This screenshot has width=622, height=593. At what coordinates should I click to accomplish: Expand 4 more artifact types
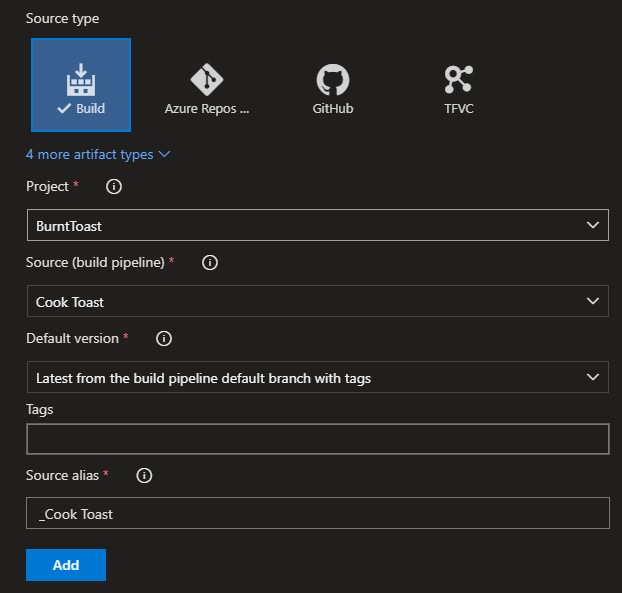click(98, 154)
